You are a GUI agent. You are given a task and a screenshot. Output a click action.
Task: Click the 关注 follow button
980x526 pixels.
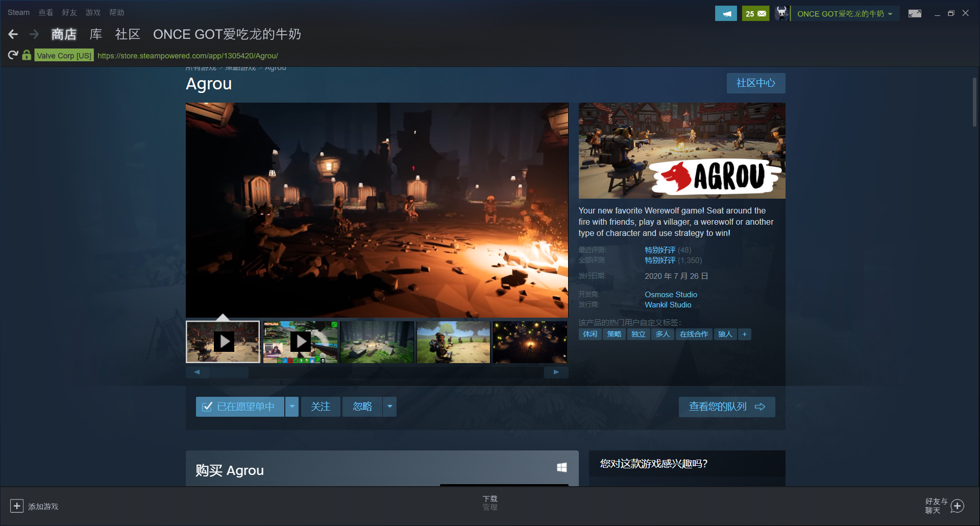(321, 407)
